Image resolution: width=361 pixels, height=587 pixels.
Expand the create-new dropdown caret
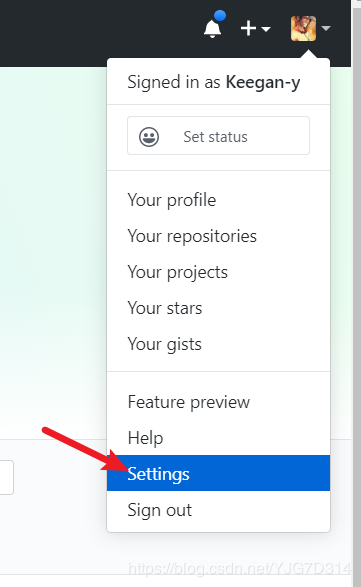pyautogui.click(x=266, y=29)
